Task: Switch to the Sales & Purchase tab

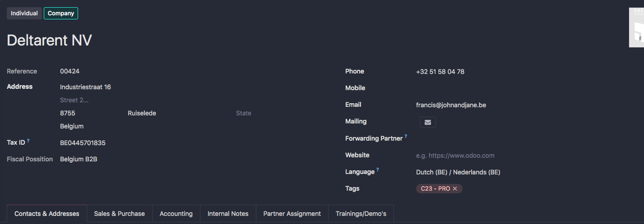Action: [119, 214]
